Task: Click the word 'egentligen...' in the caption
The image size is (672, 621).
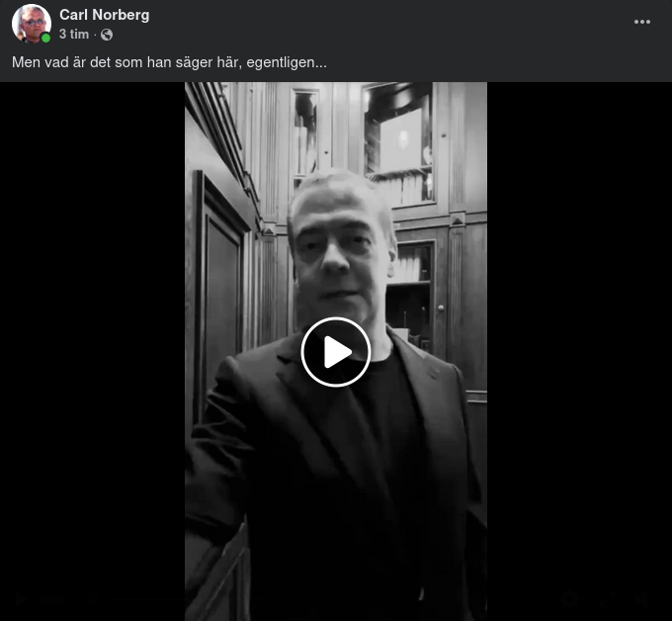Action: pos(287,63)
